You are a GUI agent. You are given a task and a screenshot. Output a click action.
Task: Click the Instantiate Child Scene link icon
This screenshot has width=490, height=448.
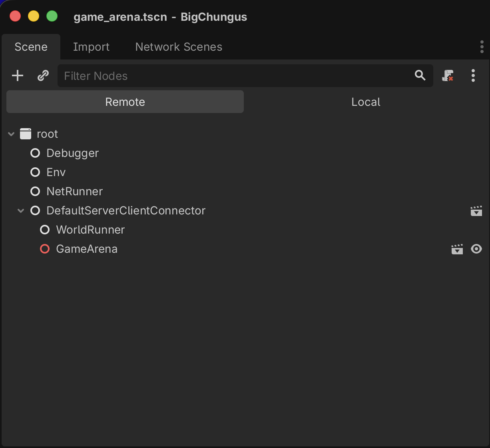coord(43,75)
